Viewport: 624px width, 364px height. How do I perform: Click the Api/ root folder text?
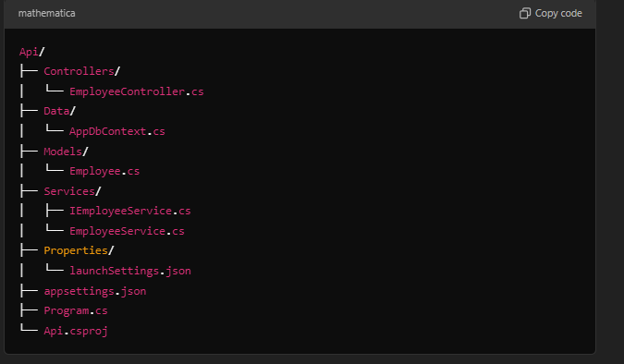(x=31, y=52)
